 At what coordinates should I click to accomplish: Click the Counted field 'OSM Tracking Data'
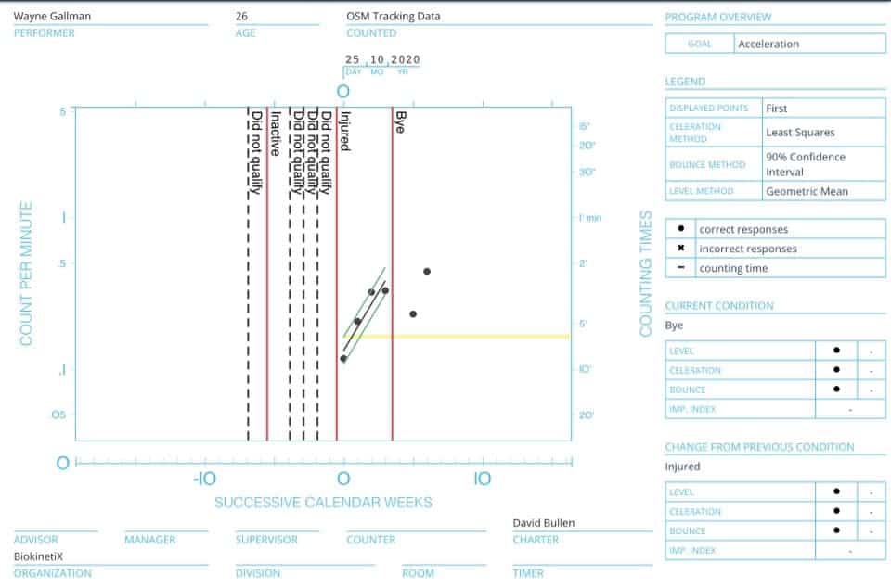(394, 17)
